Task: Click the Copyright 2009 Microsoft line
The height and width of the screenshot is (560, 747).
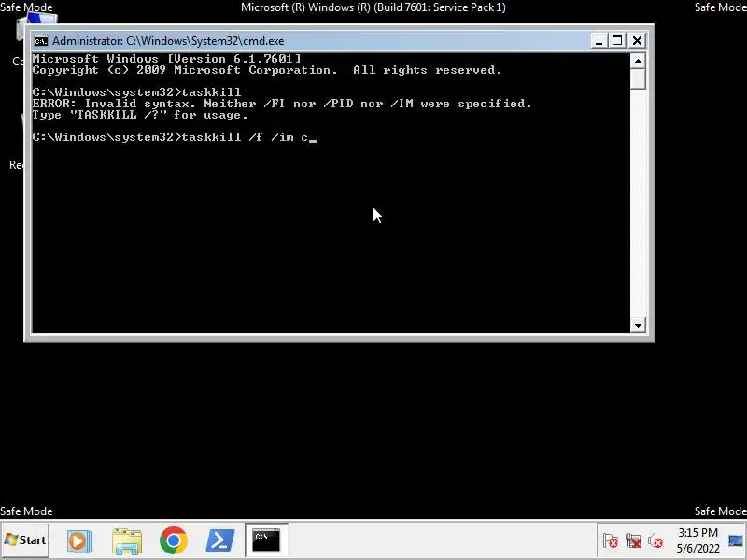Action: [267, 70]
